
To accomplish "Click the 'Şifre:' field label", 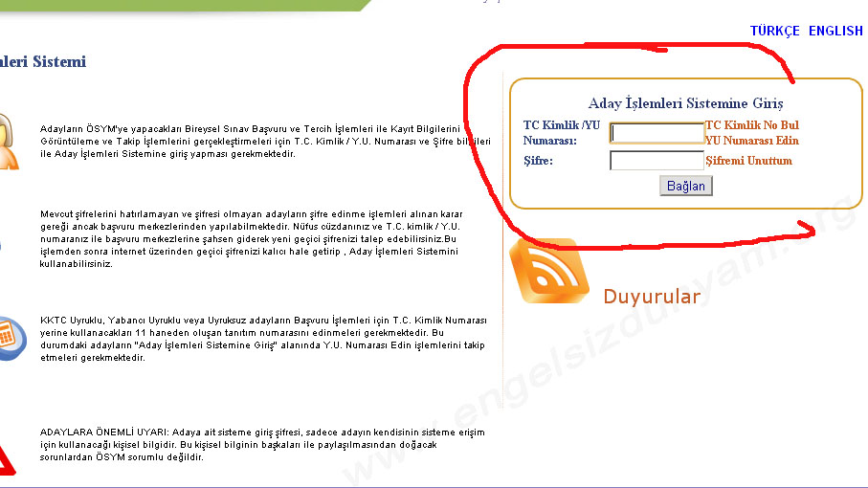I will click(538, 161).
